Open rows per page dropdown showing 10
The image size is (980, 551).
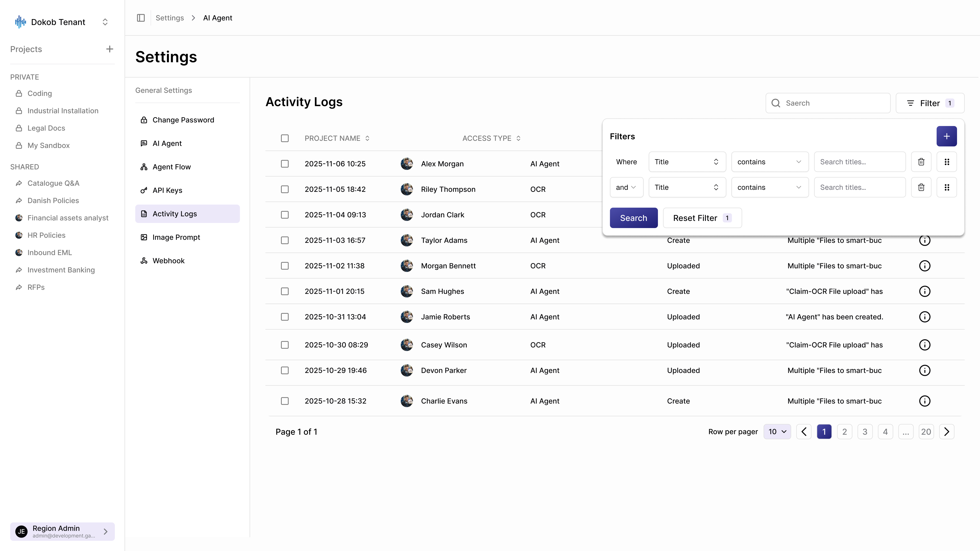(777, 432)
